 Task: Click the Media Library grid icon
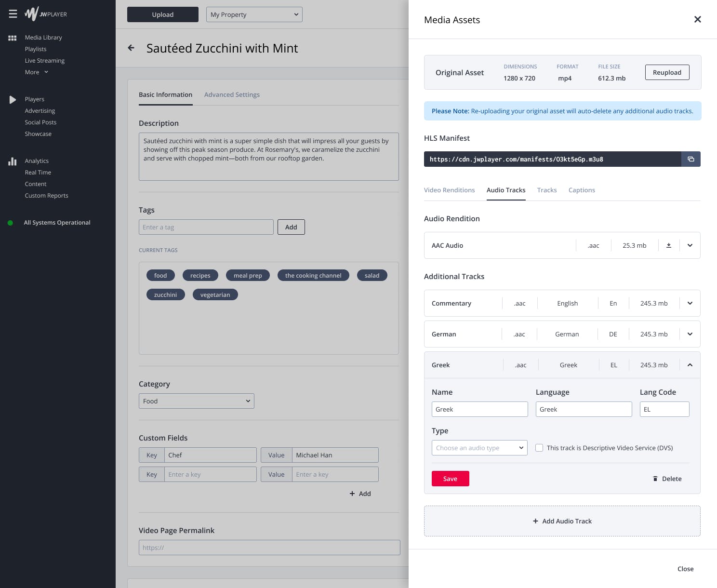tap(13, 38)
